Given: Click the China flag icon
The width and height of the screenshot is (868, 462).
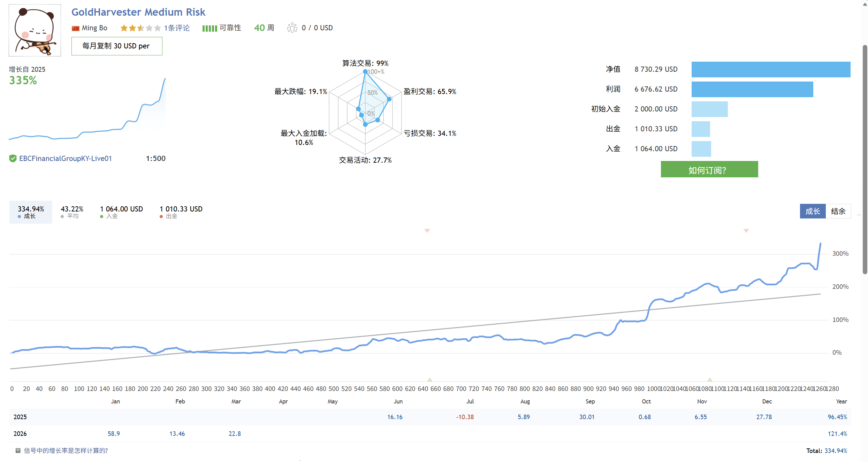Looking at the screenshot, I should click(x=75, y=28).
